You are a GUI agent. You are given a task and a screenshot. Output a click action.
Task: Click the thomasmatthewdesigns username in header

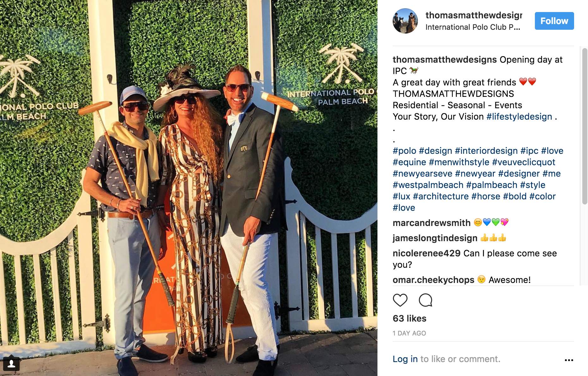point(474,15)
